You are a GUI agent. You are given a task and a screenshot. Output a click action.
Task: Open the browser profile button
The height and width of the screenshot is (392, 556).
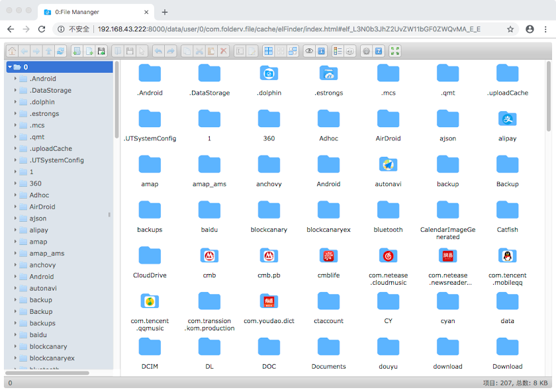coord(531,30)
